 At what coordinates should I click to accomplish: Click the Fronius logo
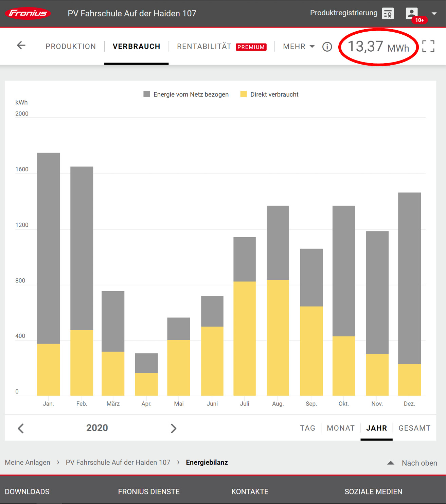28,13
